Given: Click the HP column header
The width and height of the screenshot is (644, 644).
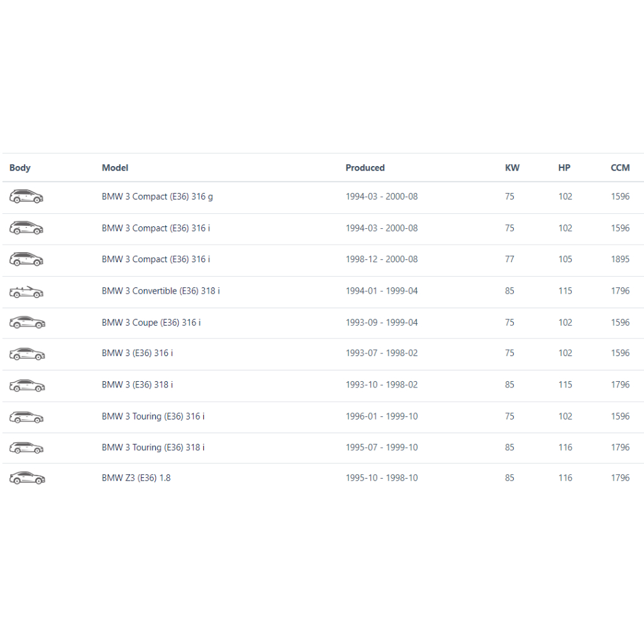Looking at the screenshot, I should [x=564, y=168].
